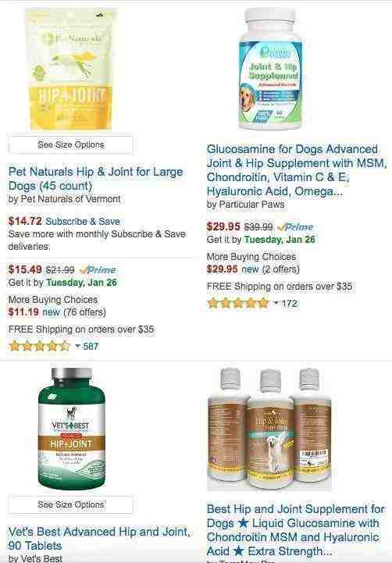Viewport: 392px width, 563px height.
Task: Open Best Hip and Joint Supplement link
Action: [x=296, y=530]
